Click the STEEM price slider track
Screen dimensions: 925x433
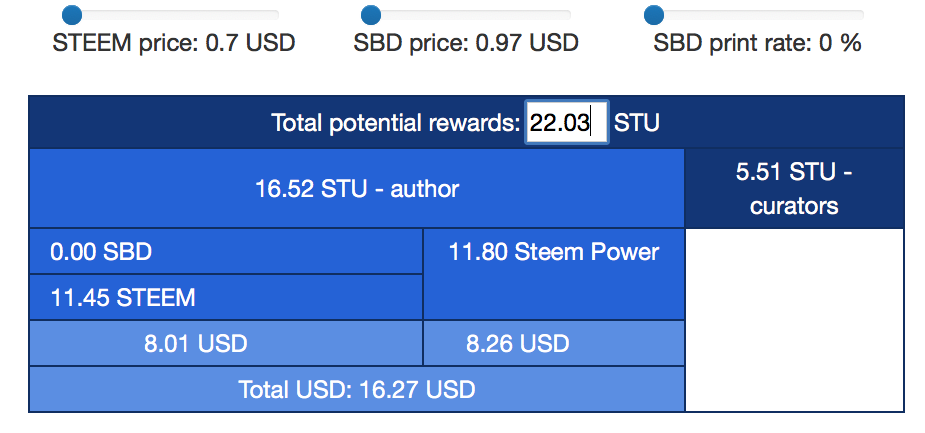pos(180,15)
